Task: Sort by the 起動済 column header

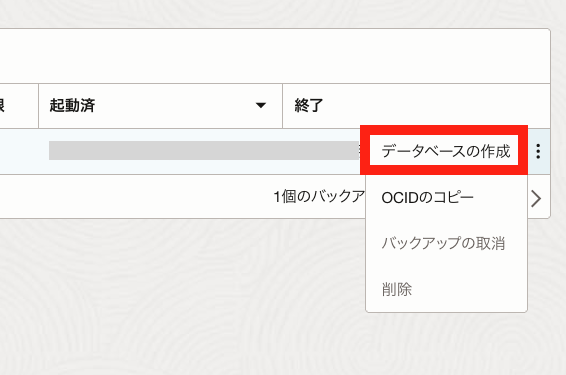Action: point(72,105)
